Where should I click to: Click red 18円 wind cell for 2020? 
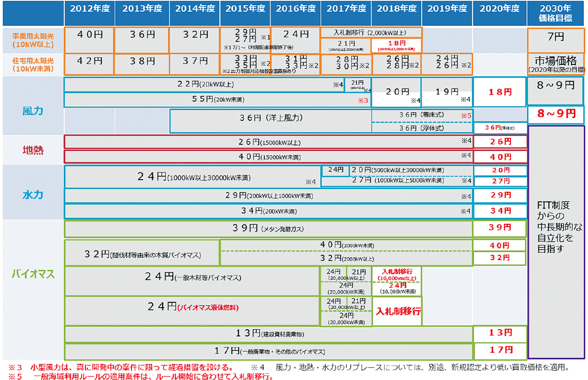500,92
